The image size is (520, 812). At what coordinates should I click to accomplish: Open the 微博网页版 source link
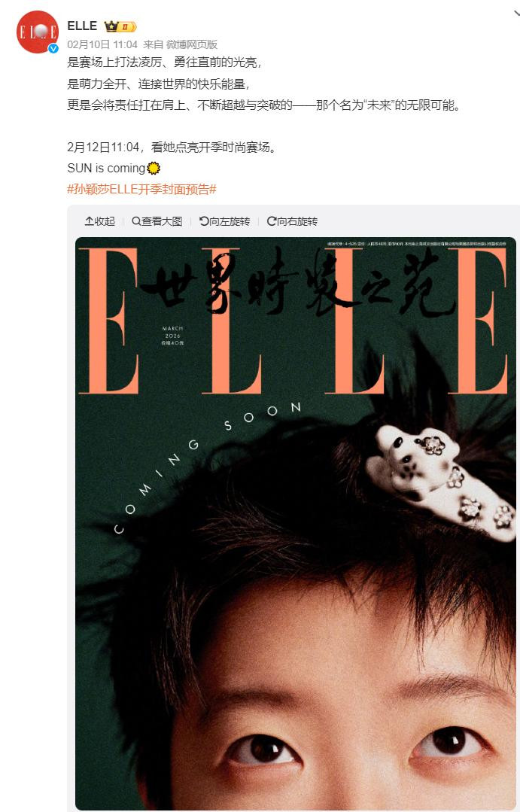(x=192, y=44)
